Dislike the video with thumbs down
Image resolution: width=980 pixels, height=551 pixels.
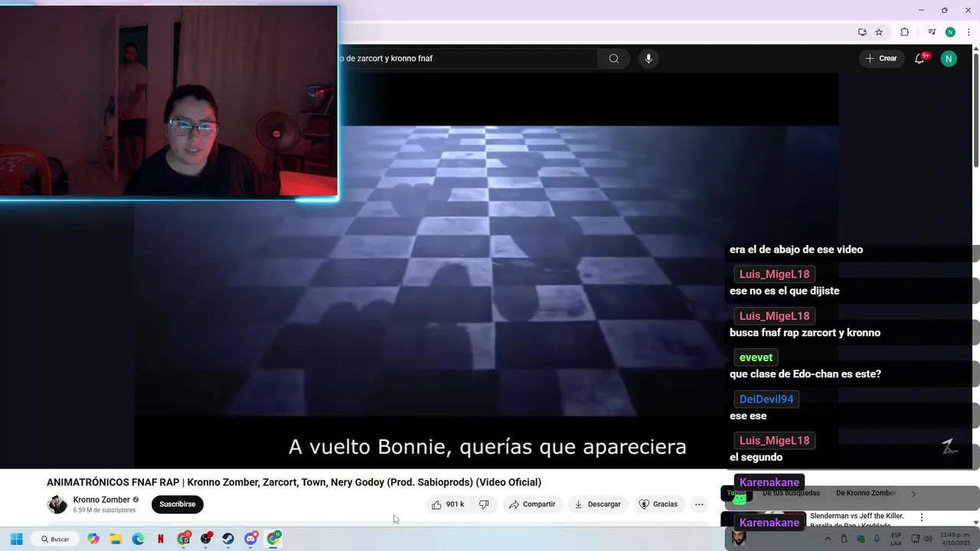484,504
